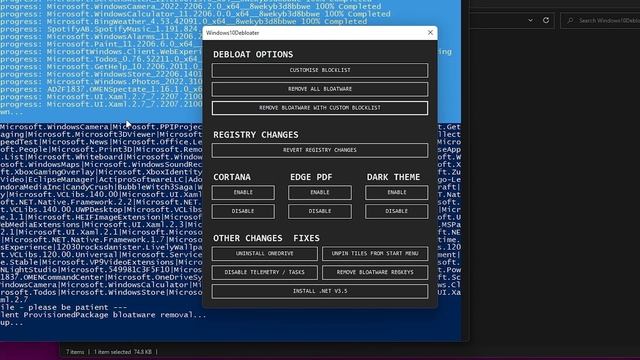
Task: Expand address bar history dropdown in Explorer
Action: coord(530,20)
